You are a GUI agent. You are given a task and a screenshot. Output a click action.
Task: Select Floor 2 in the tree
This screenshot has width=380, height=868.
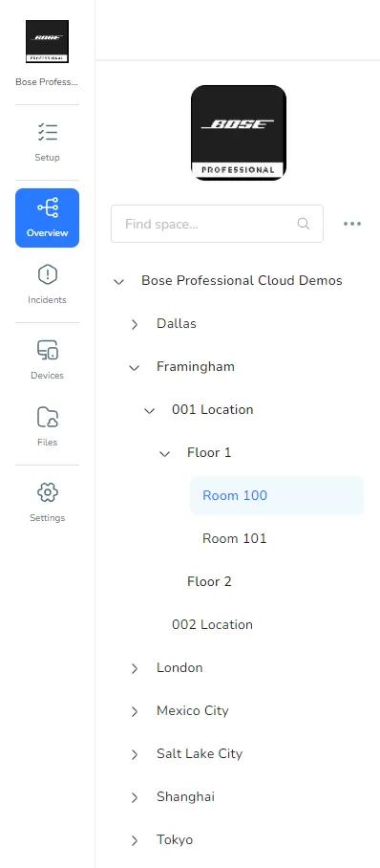(209, 582)
